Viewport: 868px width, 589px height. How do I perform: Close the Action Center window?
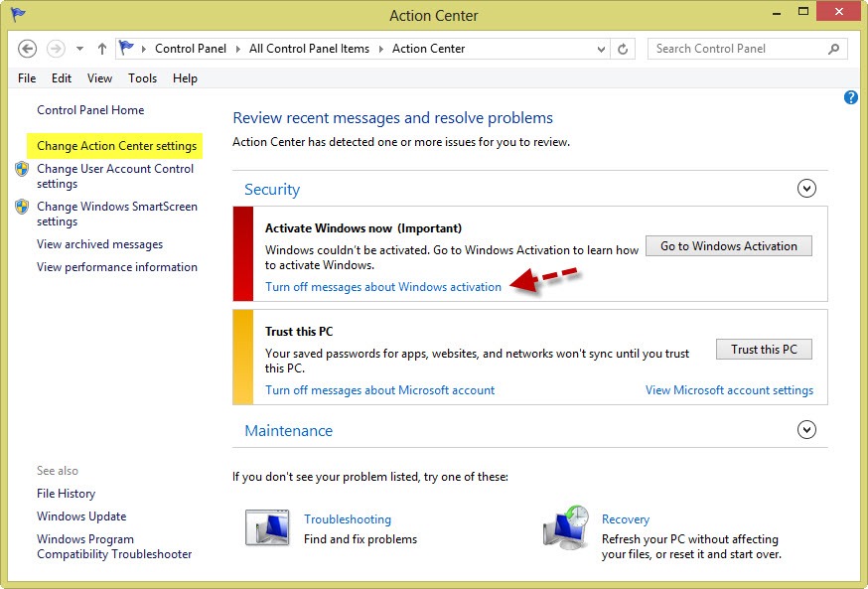click(838, 11)
